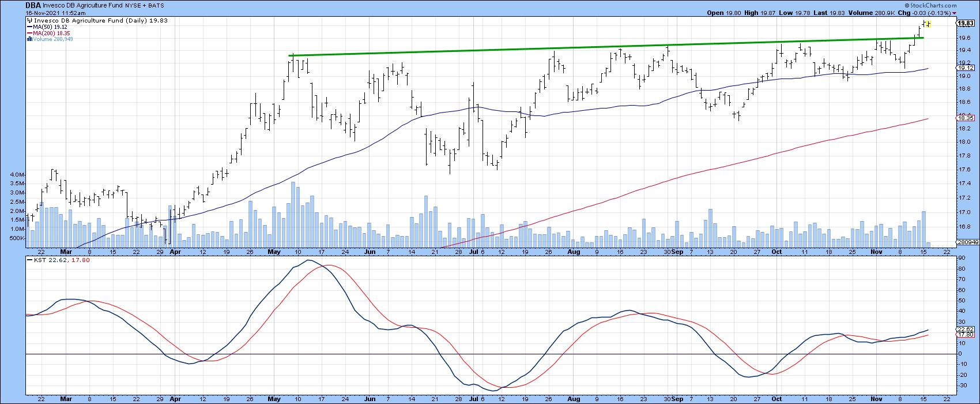Click the 280949 volume tag on right axis
This screenshot has width=980, height=404.
[x=967, y=242]
